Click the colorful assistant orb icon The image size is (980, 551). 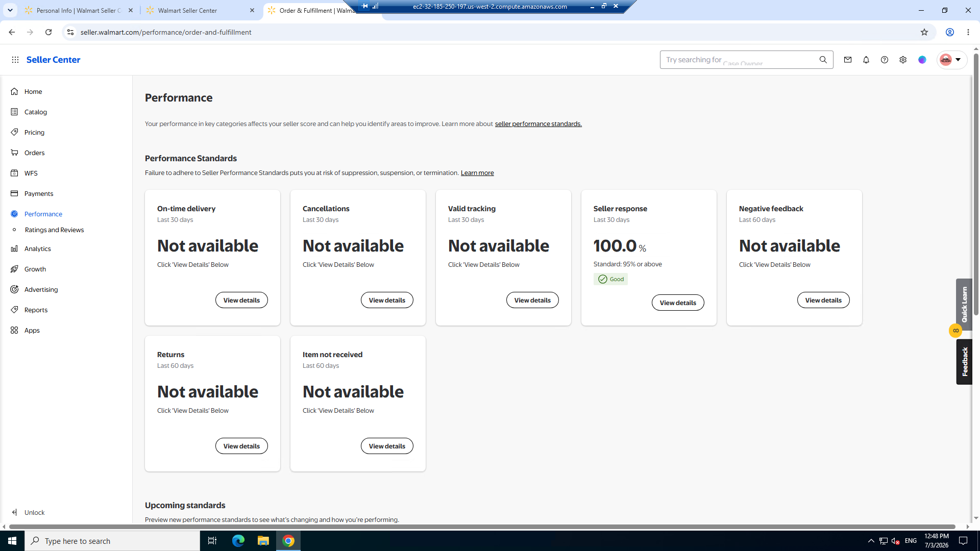click(x=922, y=60)
